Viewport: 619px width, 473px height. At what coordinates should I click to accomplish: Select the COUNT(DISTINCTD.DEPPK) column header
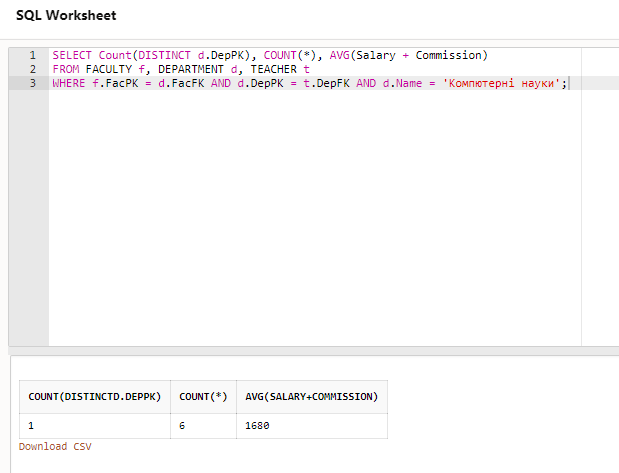95,397
